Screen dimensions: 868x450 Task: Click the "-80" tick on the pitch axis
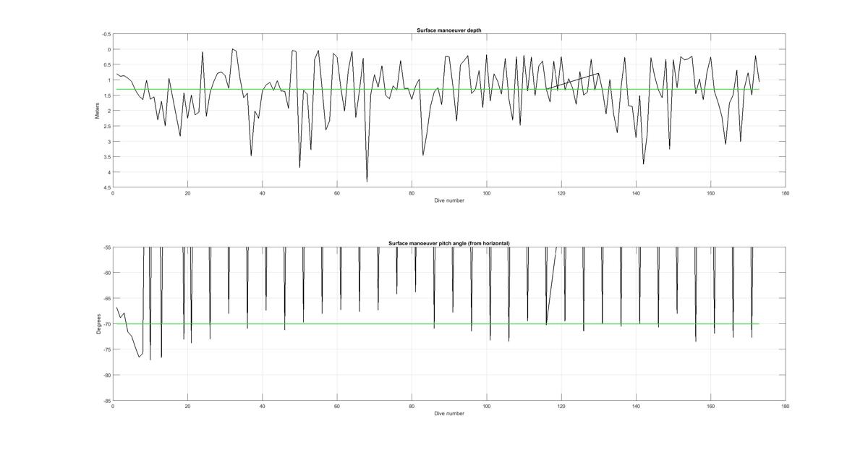(107, 375)
